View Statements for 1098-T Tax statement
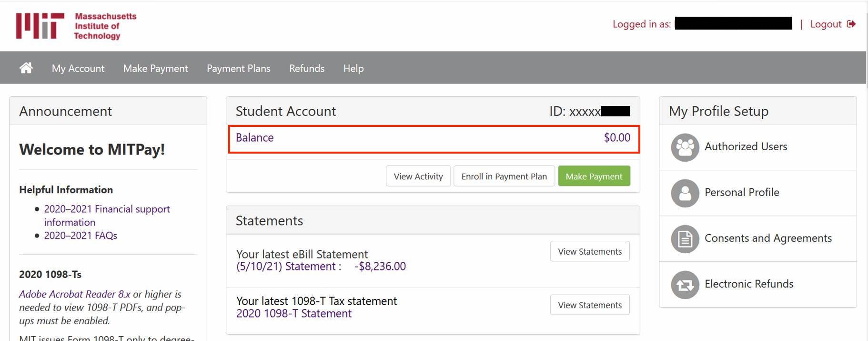This screenshot has height=341, width=868. point(590,305)
